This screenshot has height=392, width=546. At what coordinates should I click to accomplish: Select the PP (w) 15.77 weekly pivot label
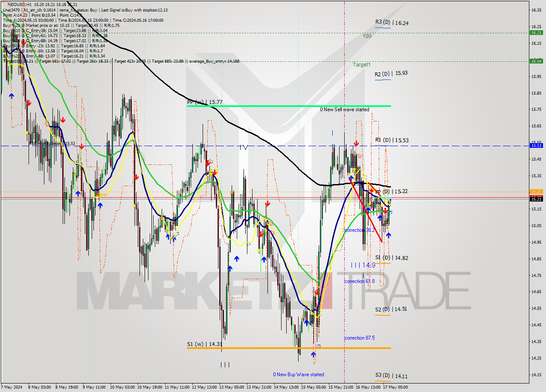point(205,102)
